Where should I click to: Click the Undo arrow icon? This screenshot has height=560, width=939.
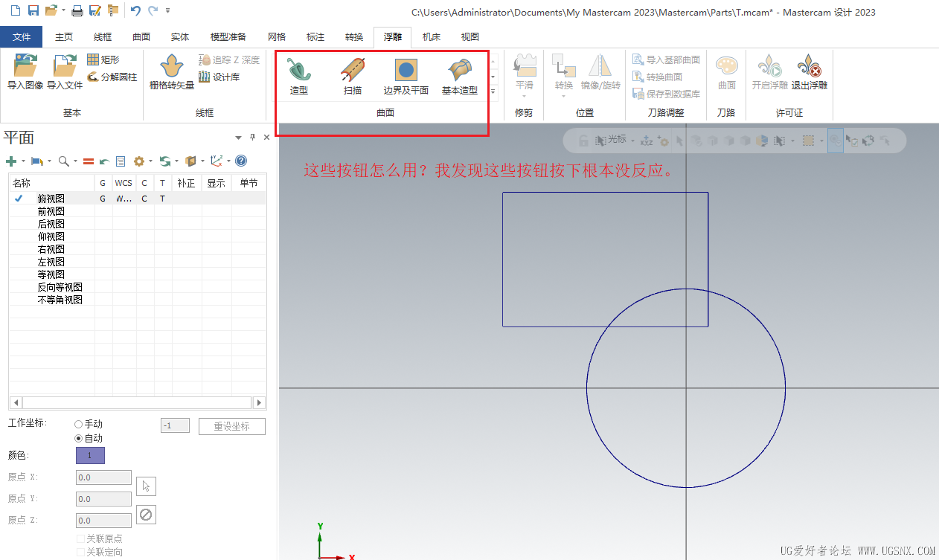[135, 10]
